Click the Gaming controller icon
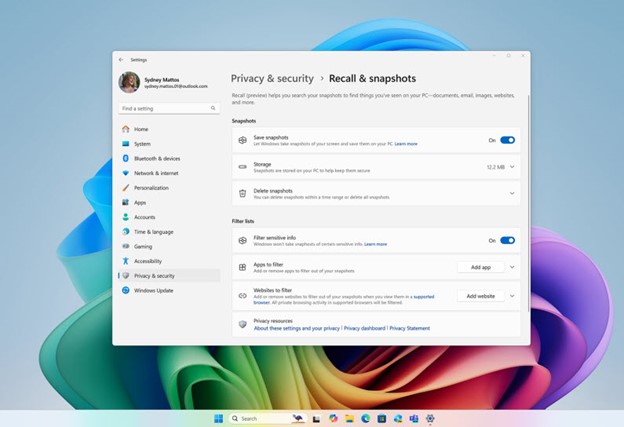624x427 pixels. coord(126,246)
